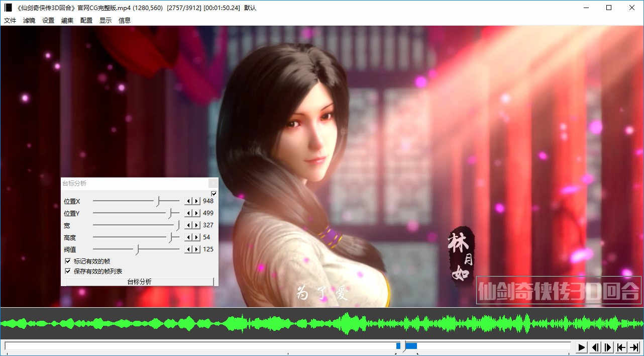This screenshot has height=356, width=644.
Task: Step forward one frame
Action: click(x=608, y=347)
